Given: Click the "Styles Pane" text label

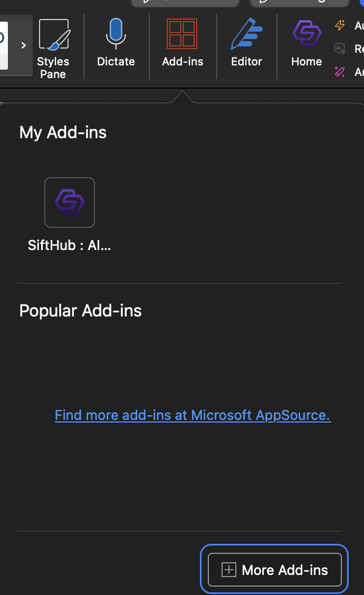Looking at the screenshot, I should click(53, 68).
